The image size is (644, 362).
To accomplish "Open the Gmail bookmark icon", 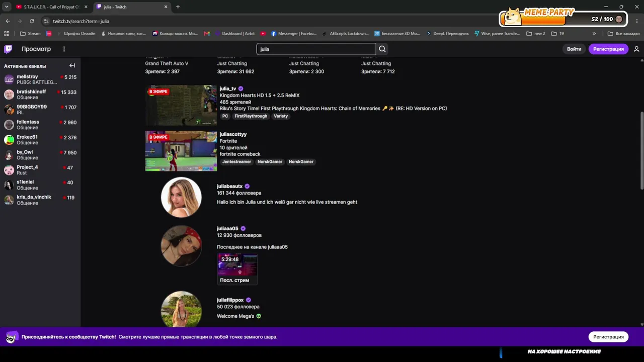I will click(207, 34).
